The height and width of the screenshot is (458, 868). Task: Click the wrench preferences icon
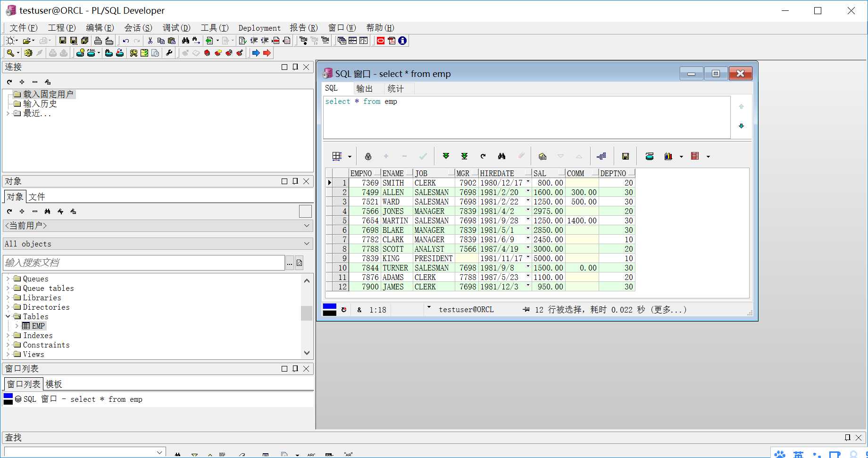pos(169,53)
